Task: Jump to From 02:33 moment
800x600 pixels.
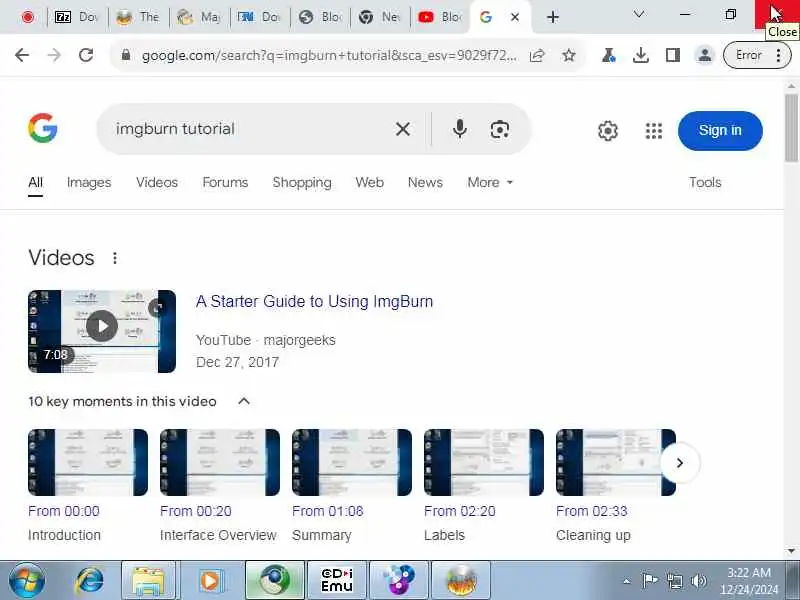Action: click(x=591, y=511)
